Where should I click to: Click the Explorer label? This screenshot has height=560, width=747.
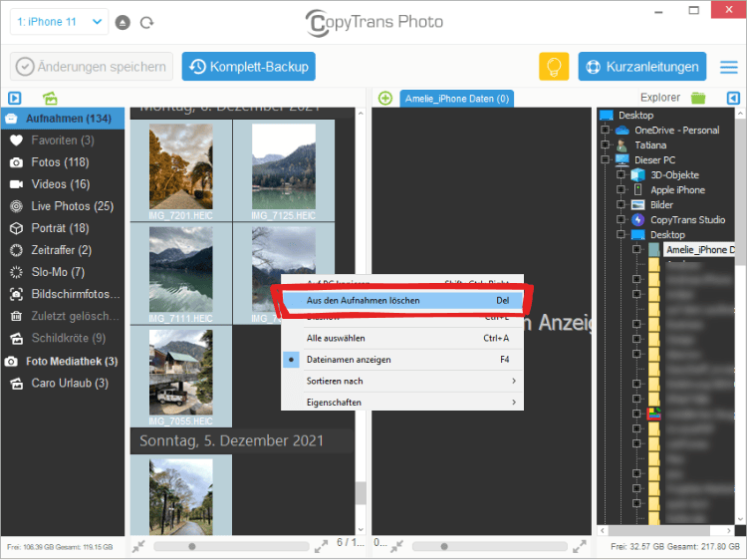(660, 98)
